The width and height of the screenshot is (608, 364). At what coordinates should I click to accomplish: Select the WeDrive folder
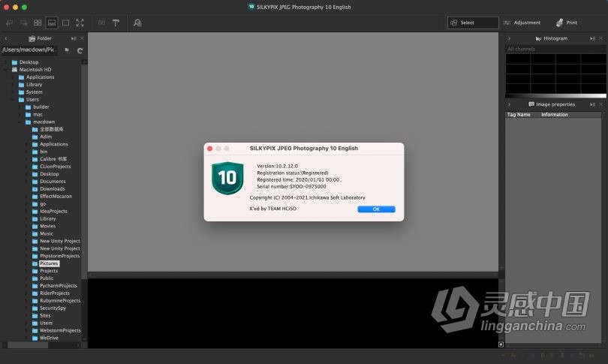point(50,338)
